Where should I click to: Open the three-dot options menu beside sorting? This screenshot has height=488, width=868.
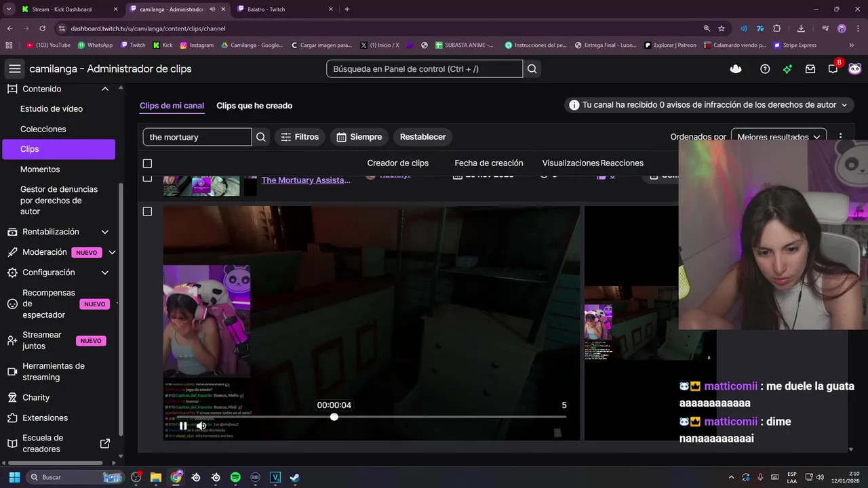pyautogui.click(x=840, y=136)
